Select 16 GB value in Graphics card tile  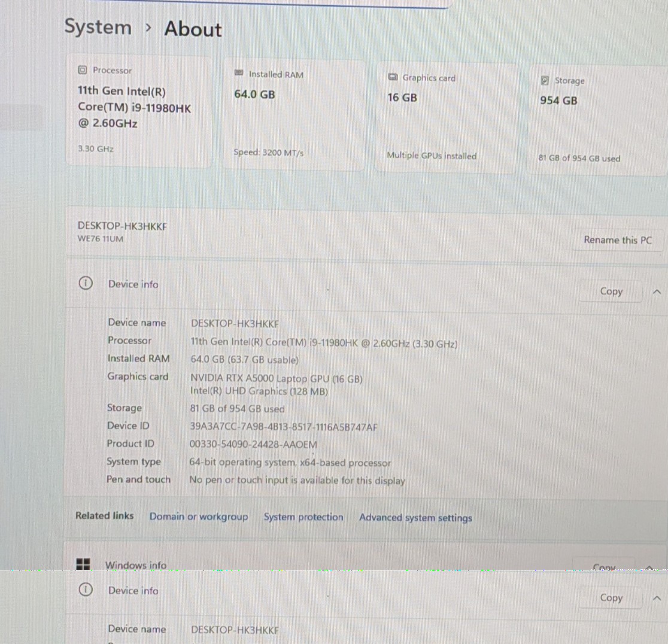[402, 98]
